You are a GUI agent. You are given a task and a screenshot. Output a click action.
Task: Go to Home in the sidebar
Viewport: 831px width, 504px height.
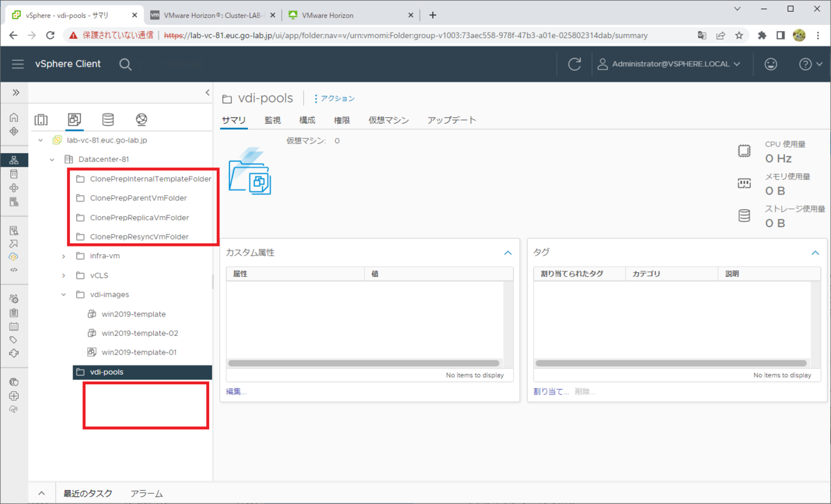14,117
